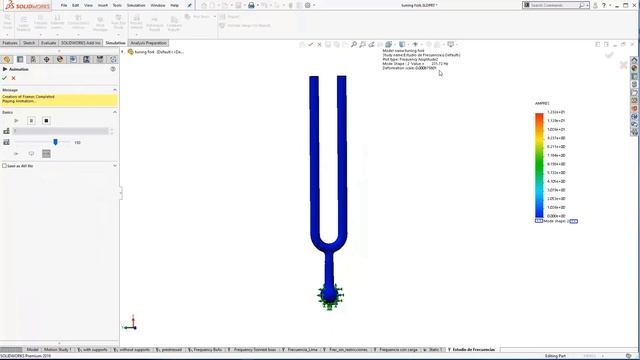
Task: Open the SOLIDWORKS Add-Ins tab
Action: click(81, 43)
